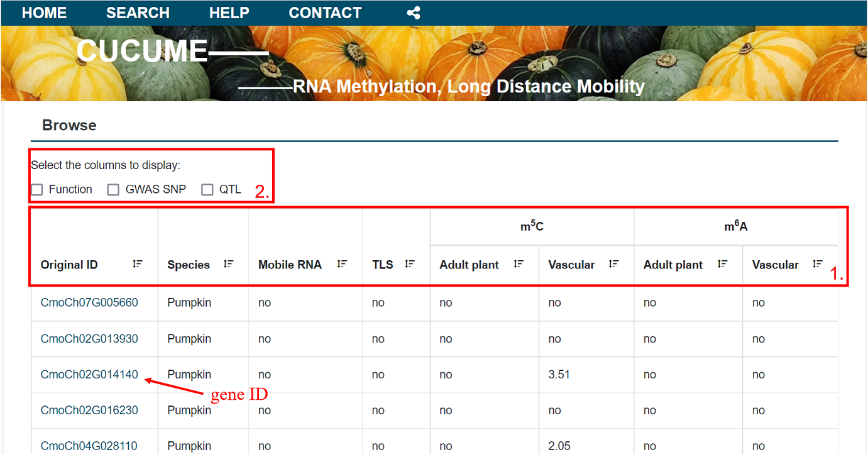
Task: Open the SEARCH page from the navbar
Action: tap(138, 13)
